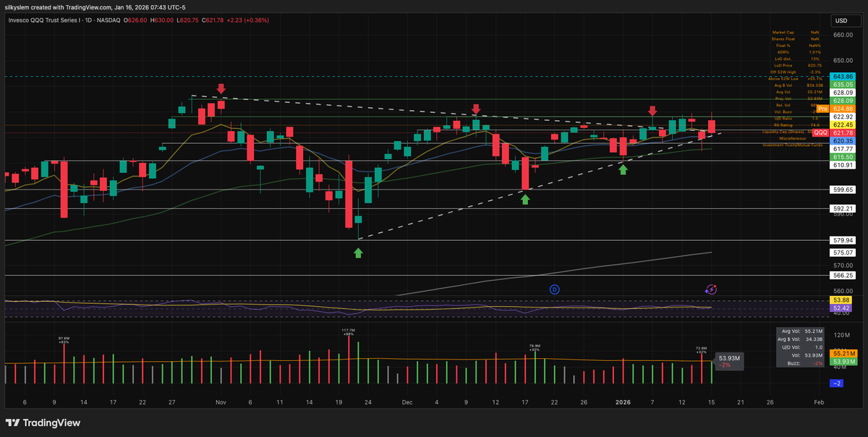Click the red 621.78 last price label
The width and height of the screenshot is (868, 437).
coord(844,133)
